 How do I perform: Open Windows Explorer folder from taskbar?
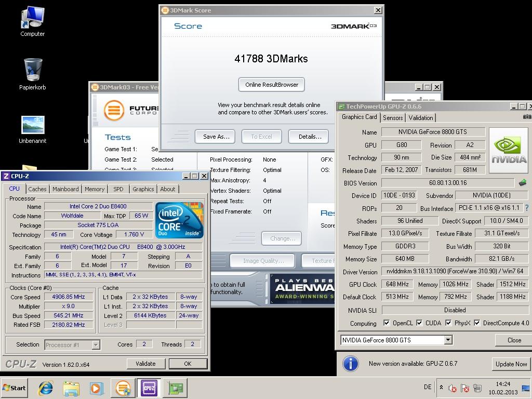tap(71, 388)
